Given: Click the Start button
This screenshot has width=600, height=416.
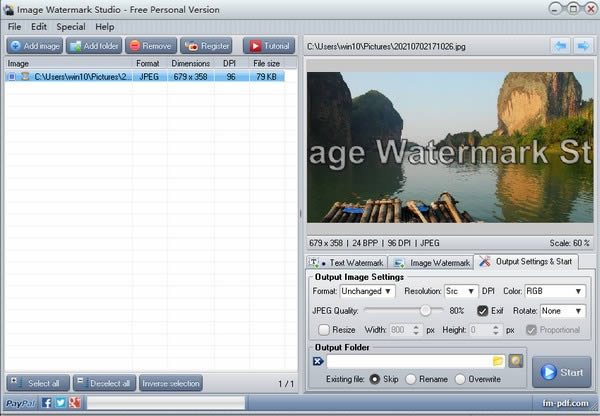Looking at the screenshot, I should click(x=562, y=372).
